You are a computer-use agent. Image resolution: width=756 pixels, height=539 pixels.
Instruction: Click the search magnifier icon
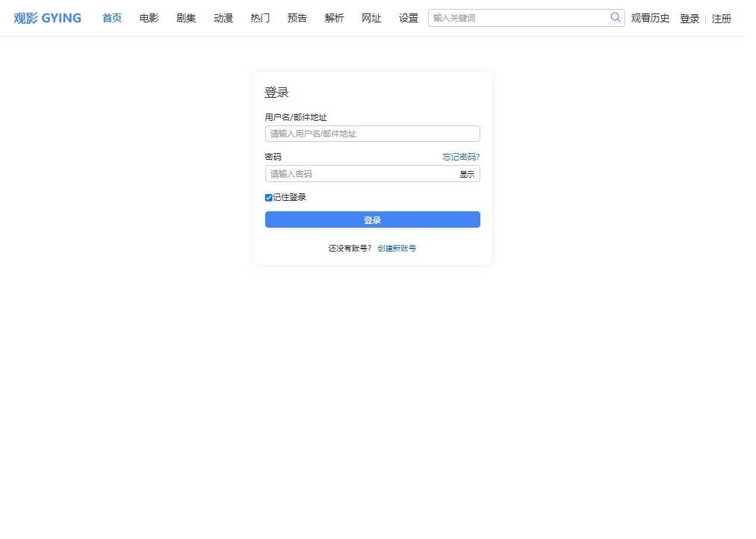click(x=615, y=16)
